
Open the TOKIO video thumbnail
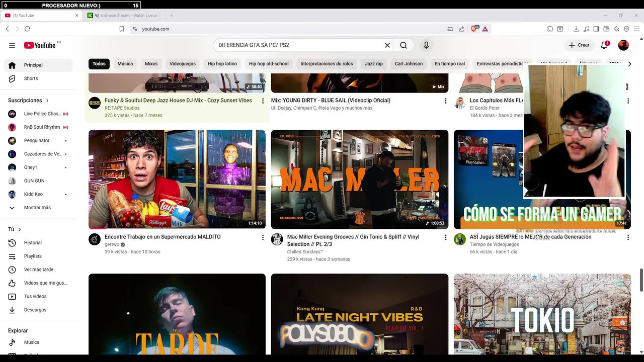point(542,314)
